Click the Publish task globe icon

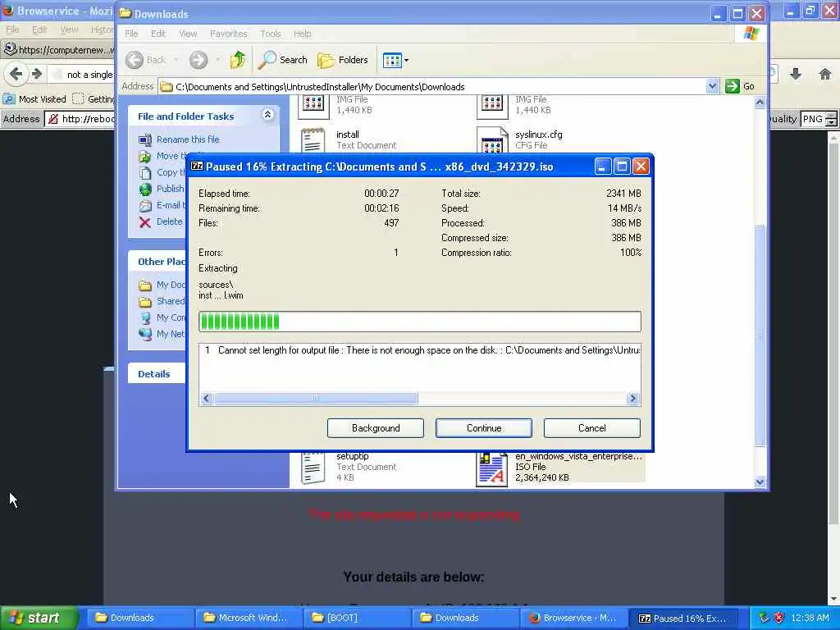144,189
